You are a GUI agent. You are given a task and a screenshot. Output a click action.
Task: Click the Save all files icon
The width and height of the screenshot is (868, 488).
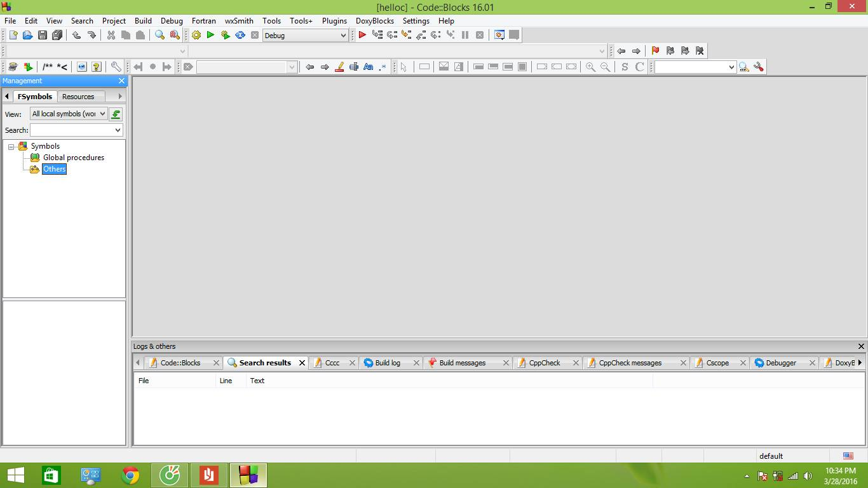[x=57, y=35]
